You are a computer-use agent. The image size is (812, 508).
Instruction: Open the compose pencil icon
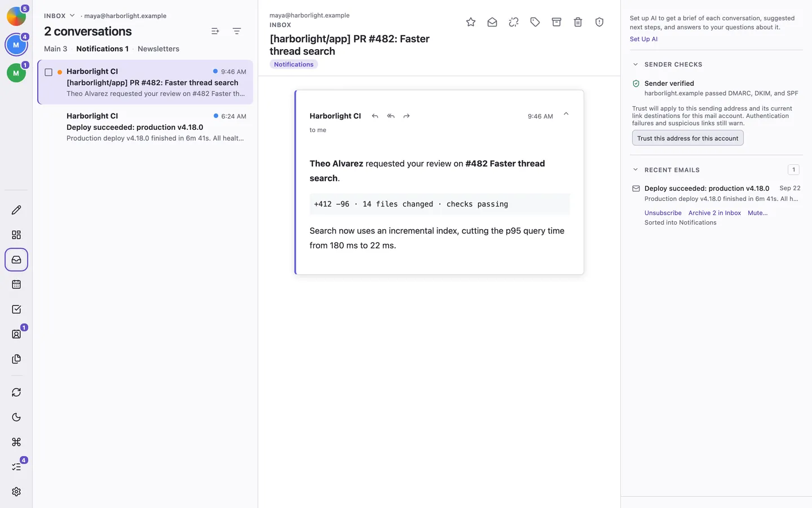(16, 210)
